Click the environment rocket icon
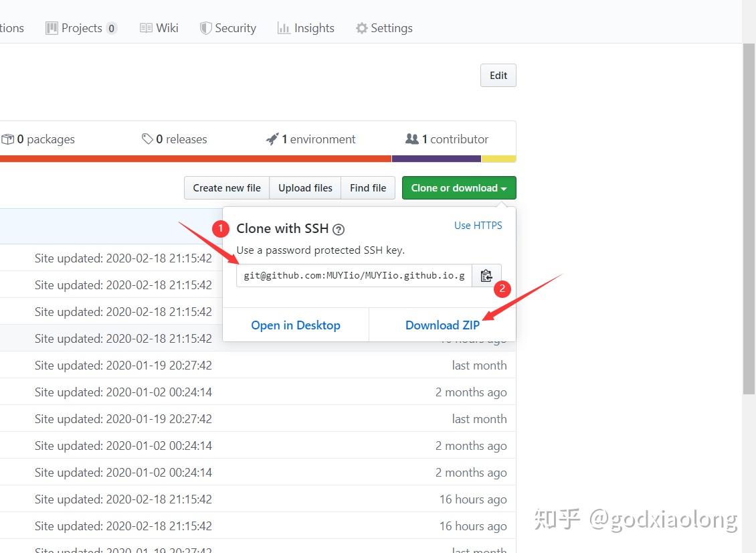 pyautogui.click(x=272, y=139)
